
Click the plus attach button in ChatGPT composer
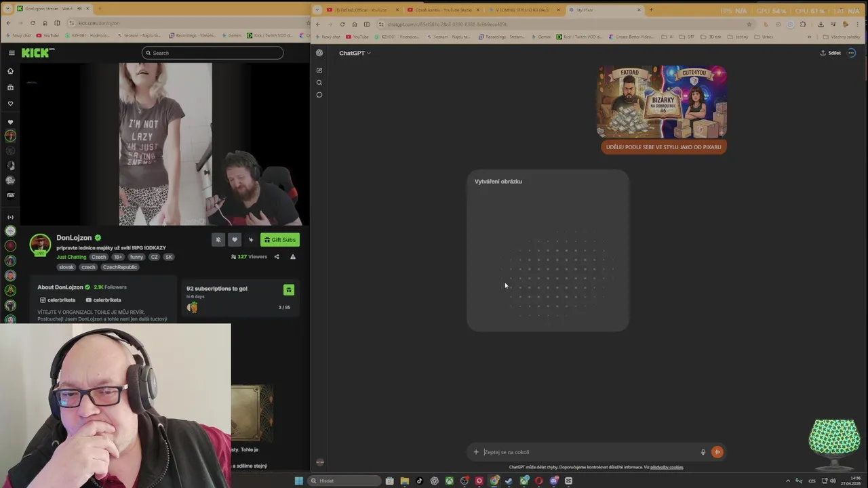click(x=476, y=452)
